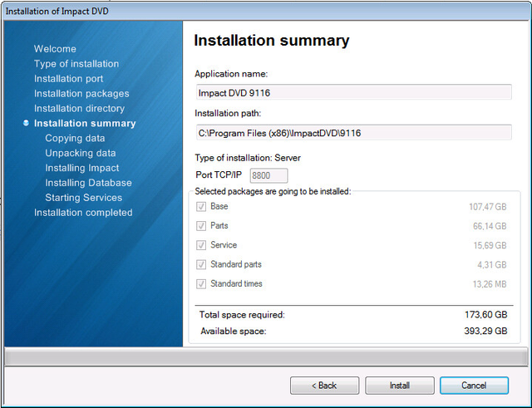This screenshot has width=532, height=408.
Task: Cancel the installation
Action: pyautogui.click(x=474, y=386)
